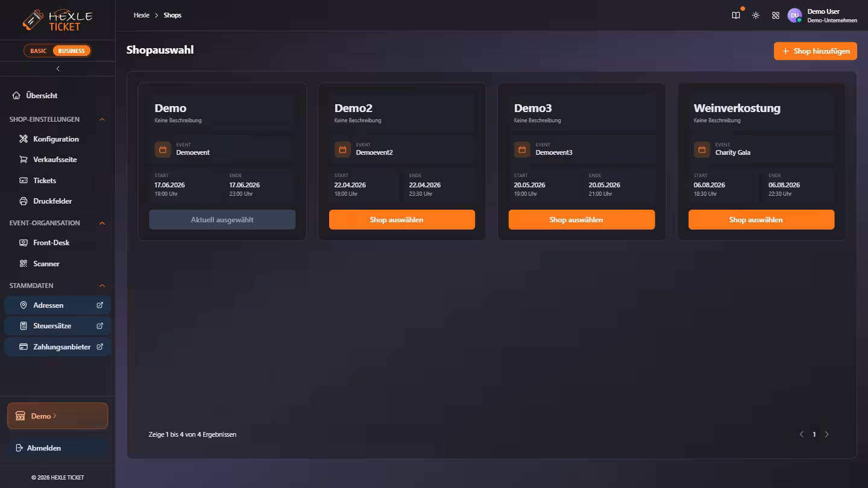Collapse the Stammdaten section

[102, 286]
